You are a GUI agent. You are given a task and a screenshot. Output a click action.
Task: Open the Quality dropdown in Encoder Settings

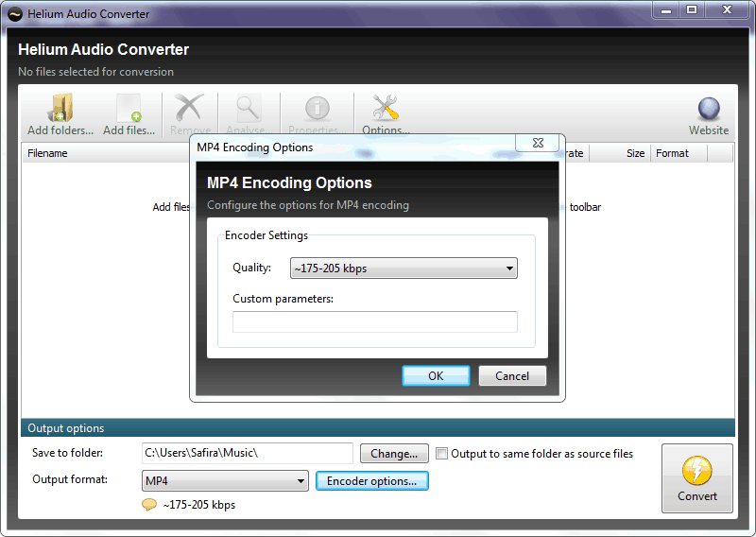[404, 268]
